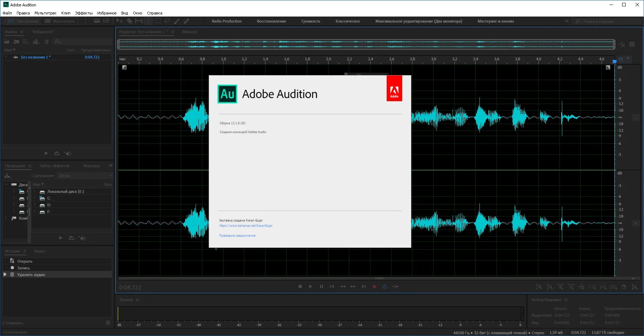Select the Time Selection tool

[x=148, y=21]
